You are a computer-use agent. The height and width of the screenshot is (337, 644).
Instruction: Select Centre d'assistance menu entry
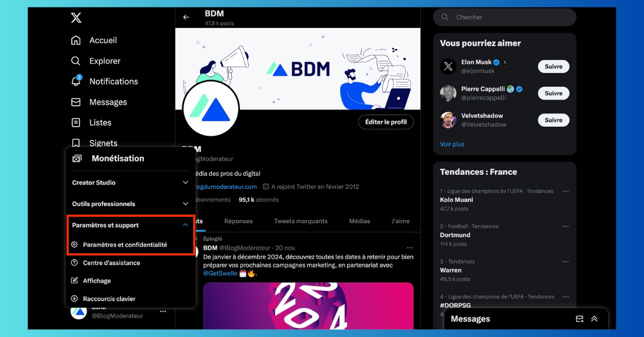(x=130, y=263)
